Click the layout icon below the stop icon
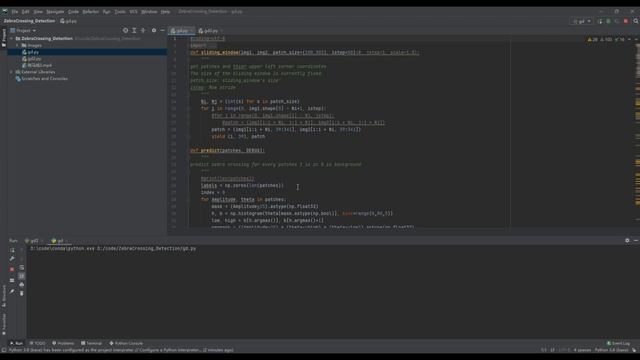This screenshot has height=360, width=640. pos(12,280)
